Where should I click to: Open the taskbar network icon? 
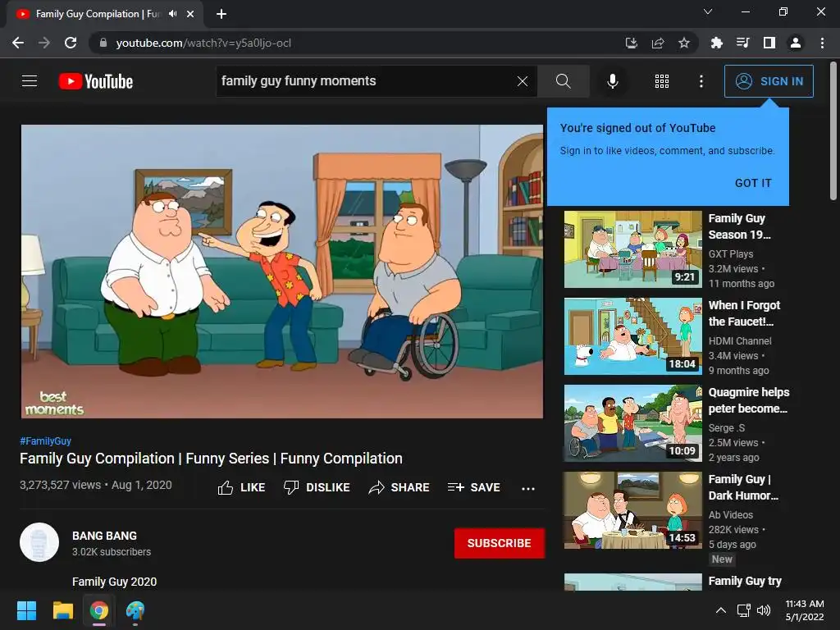743,610
